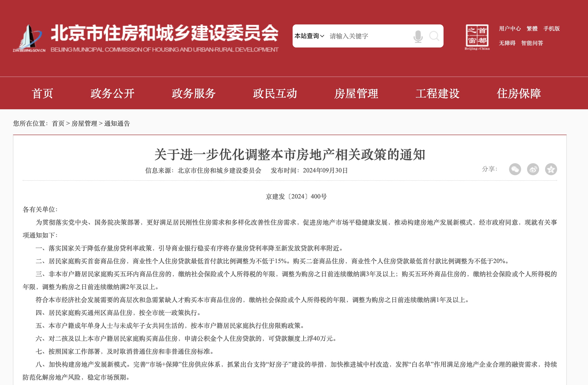Open the 首页 navigation menu item
Image resolution: width=588 pixels, height=385 pixels.
coord(42,94)
